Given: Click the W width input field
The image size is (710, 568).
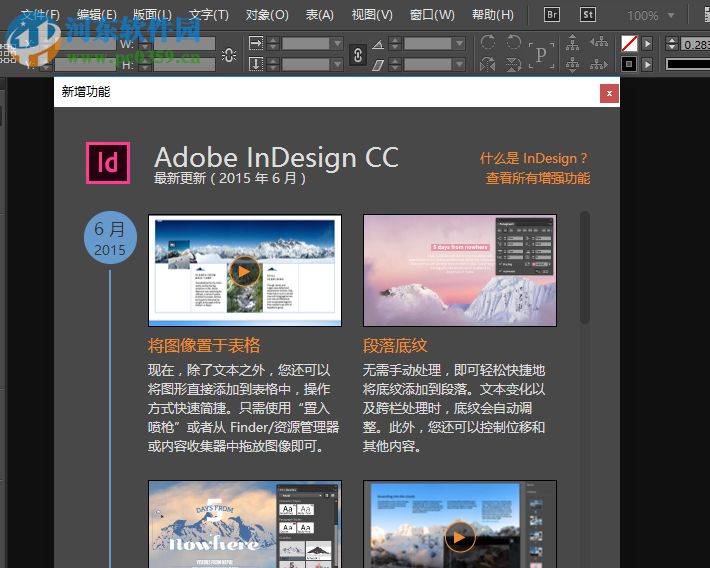Looking at the screenshot, I should click(184, 44).
